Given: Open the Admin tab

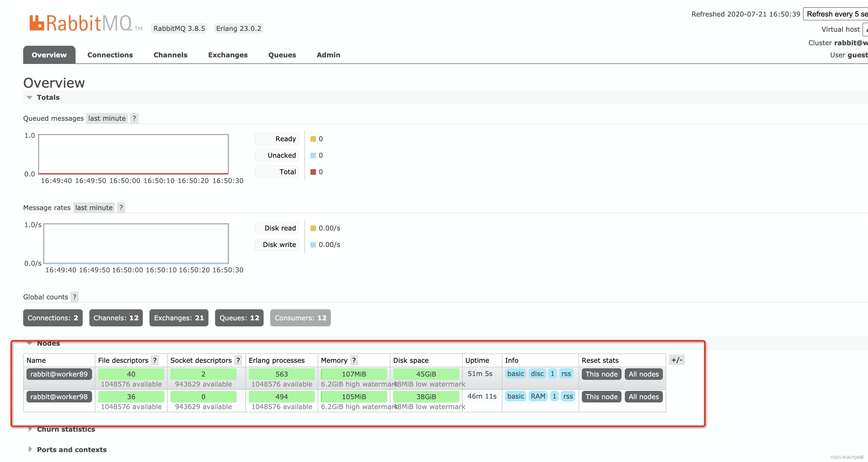Looking at the screenshot, I should click(x=328, y=55).
